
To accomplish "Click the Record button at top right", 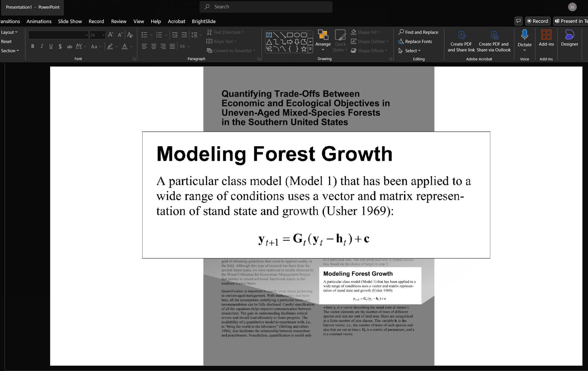I will coord(537,21).
